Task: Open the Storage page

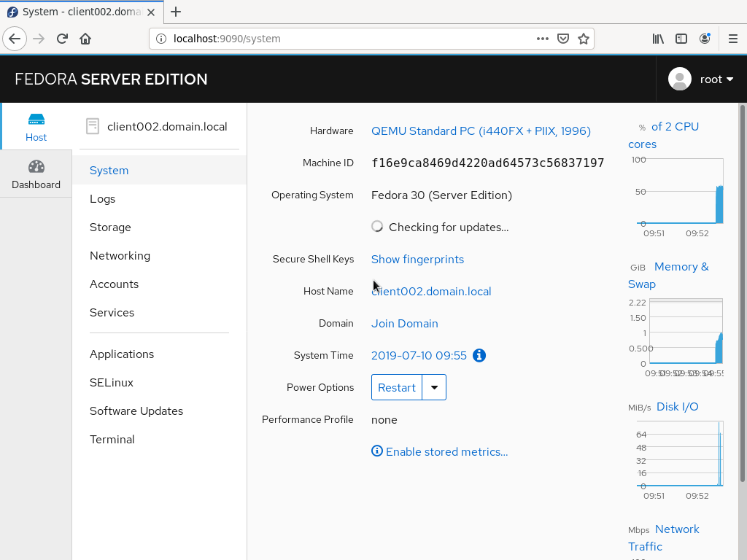Action: (160, 227)
